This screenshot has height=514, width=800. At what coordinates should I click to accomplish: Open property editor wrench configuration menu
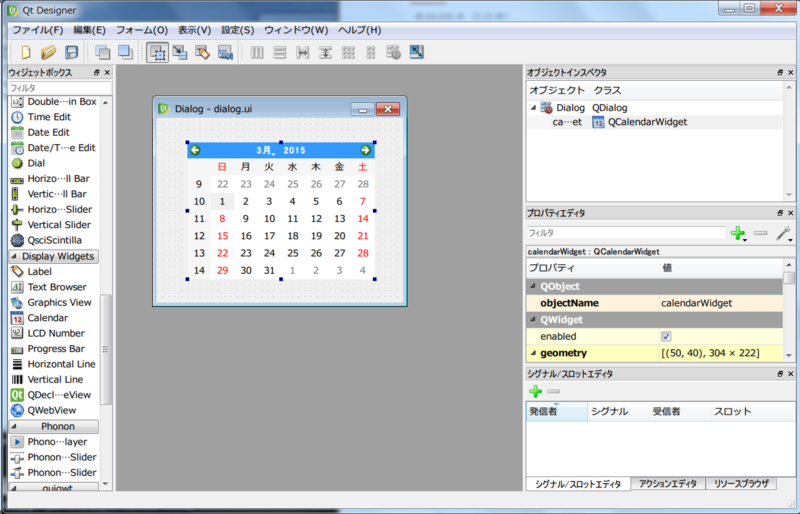(783, 233)
